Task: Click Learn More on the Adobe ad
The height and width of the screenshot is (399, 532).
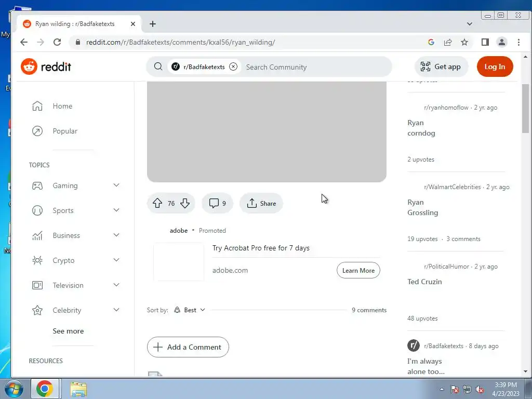Action: click(358, 270)
